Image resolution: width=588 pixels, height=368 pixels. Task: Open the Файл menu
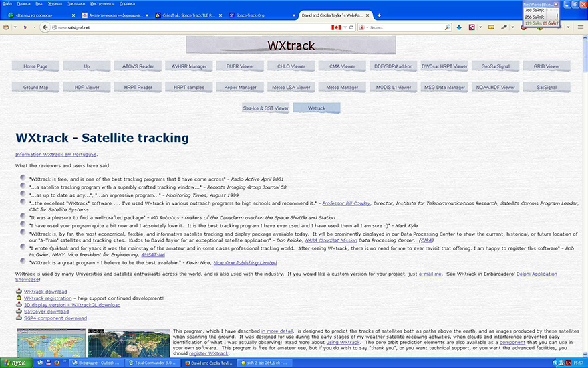point(7,4)
